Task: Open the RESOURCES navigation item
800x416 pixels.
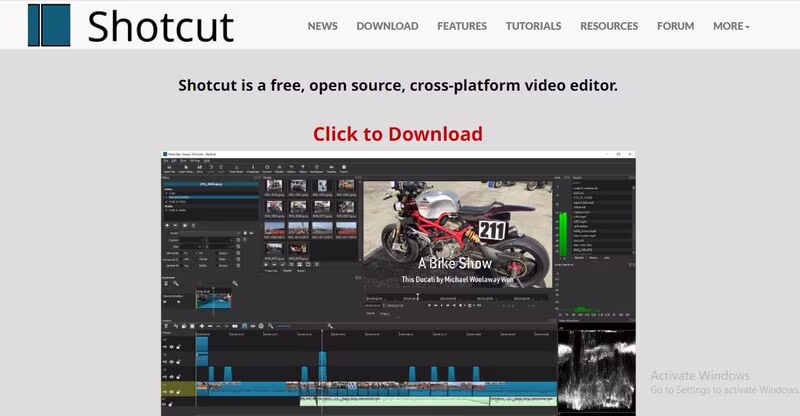Action: tap(609, 26)
